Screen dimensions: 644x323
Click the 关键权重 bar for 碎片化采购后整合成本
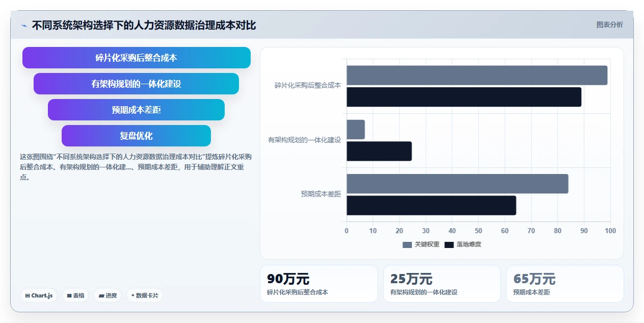[477, 76]
